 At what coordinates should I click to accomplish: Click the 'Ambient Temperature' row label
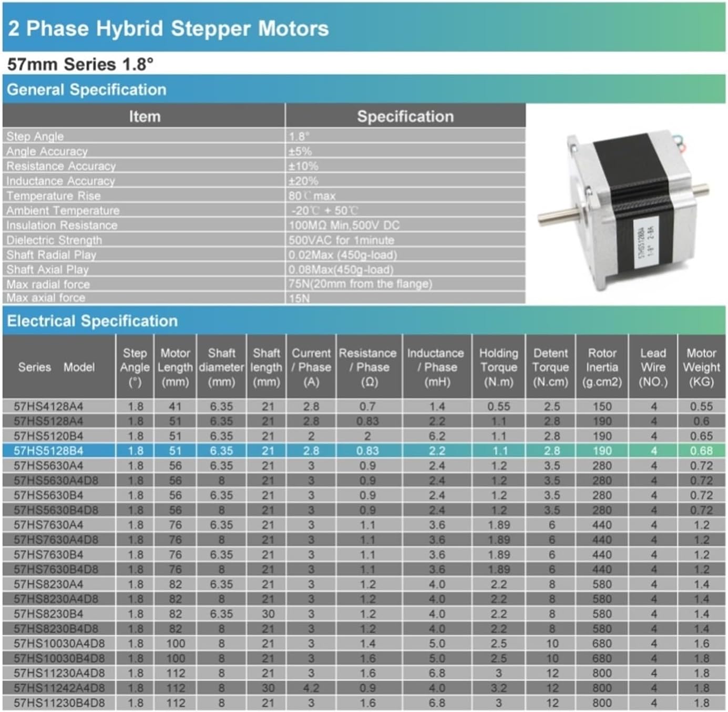click(63, 210)
